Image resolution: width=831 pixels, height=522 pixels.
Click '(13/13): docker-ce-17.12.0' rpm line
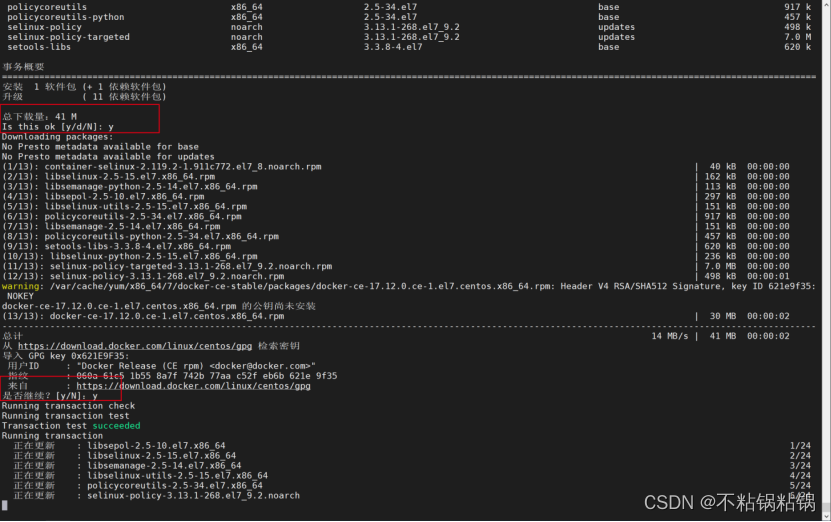[143, 316]
